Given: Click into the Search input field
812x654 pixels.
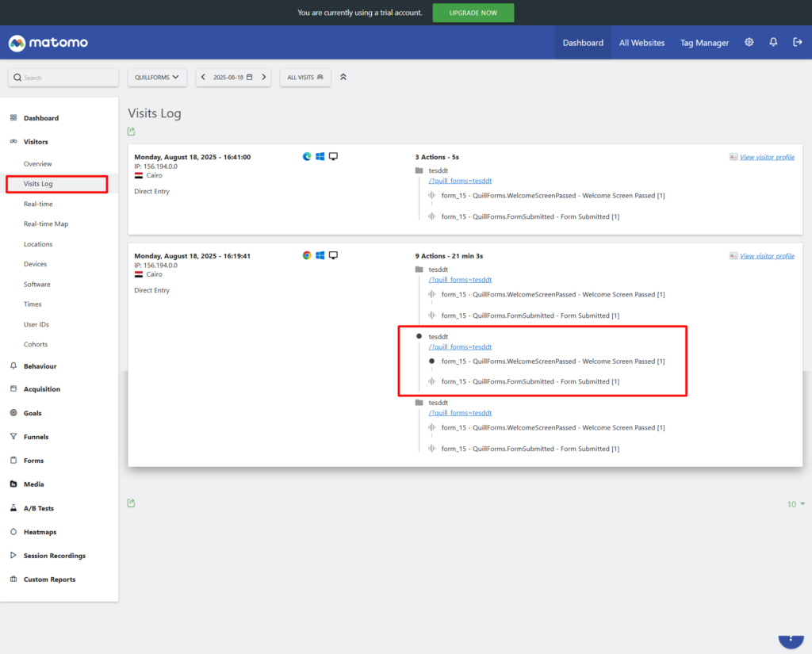Looking at the screenshot, I should (63, 78).
